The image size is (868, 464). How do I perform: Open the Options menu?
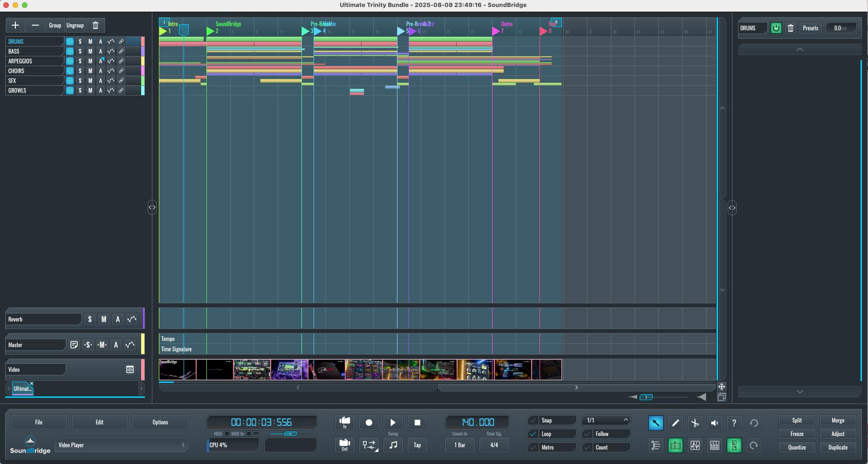point(160,422)
